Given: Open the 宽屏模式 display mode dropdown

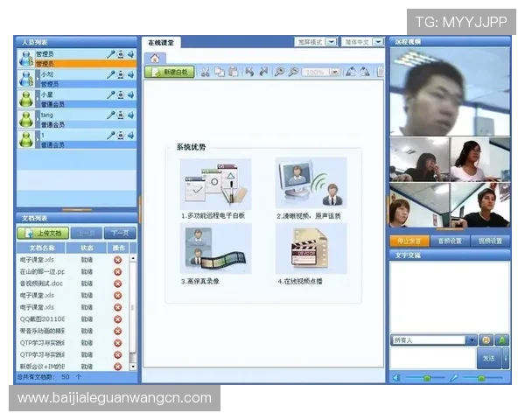Looking at the screenshot, I should point(330,41).
